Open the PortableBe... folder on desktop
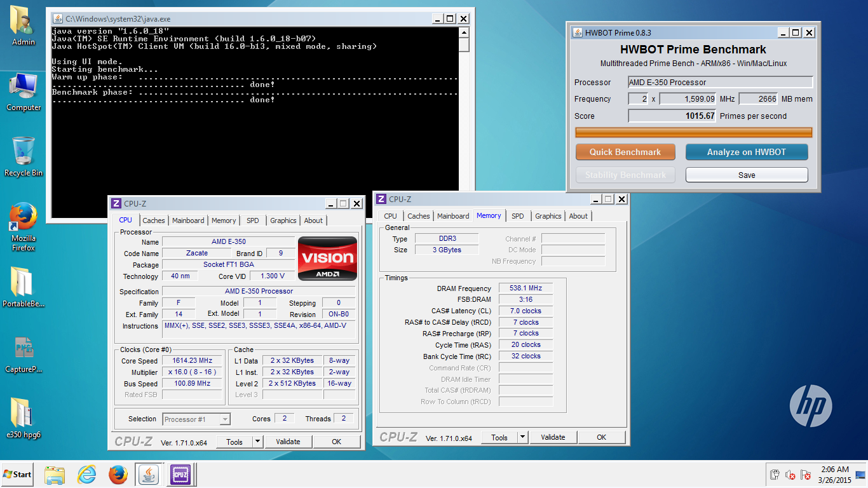The width and height of the screenshot is (868, 488). click(24, 287)
